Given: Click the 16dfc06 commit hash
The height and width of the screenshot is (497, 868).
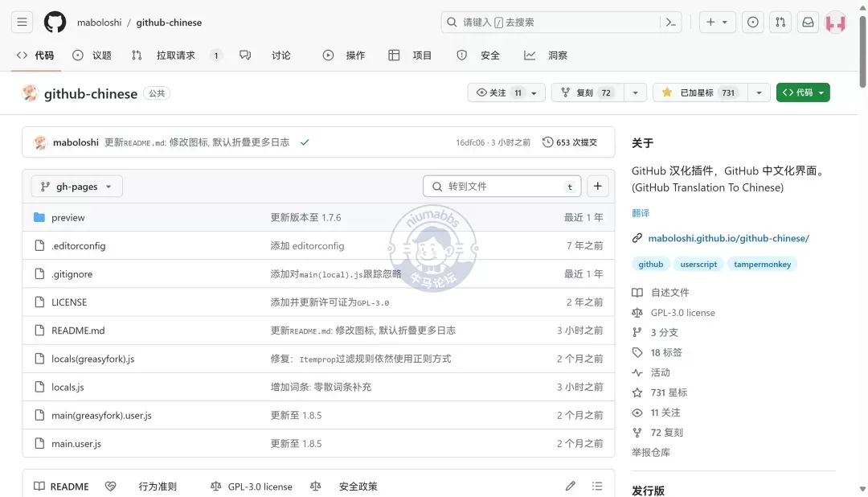Looking at the screenshot, I should tap(470, 142).
